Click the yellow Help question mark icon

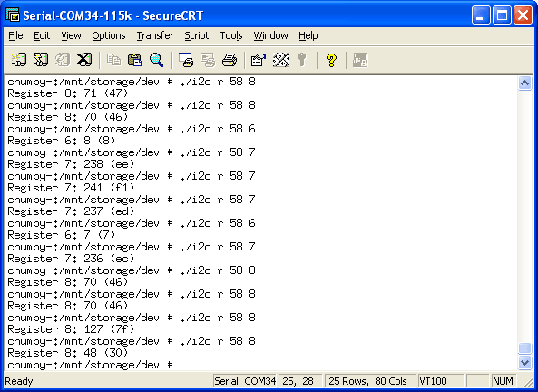tap(331, 60)
